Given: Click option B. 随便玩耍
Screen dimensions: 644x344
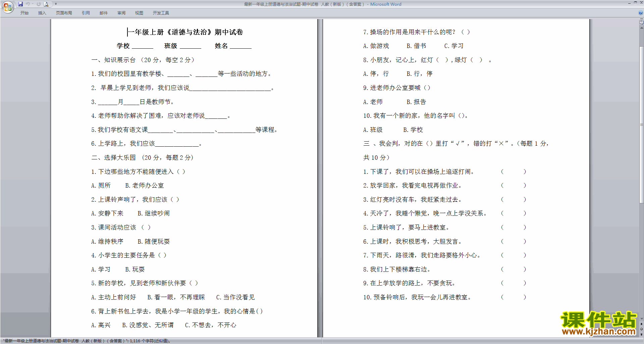Looking at the screenshot, I should [154, 241].
